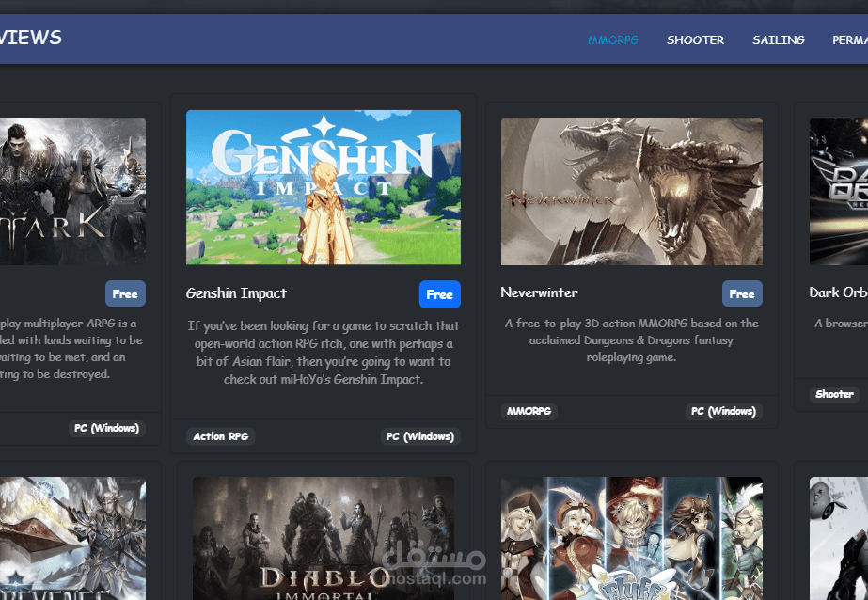The height and width of the screenshot is (600, 868).
Task: Click the Dark Orbit game title
Action: tap(838, 292)
